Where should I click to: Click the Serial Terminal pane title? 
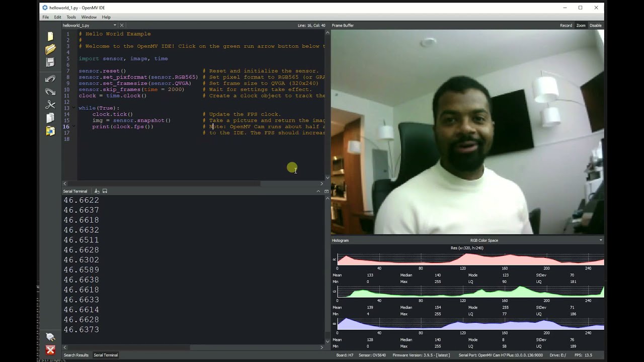pos(75,191)
